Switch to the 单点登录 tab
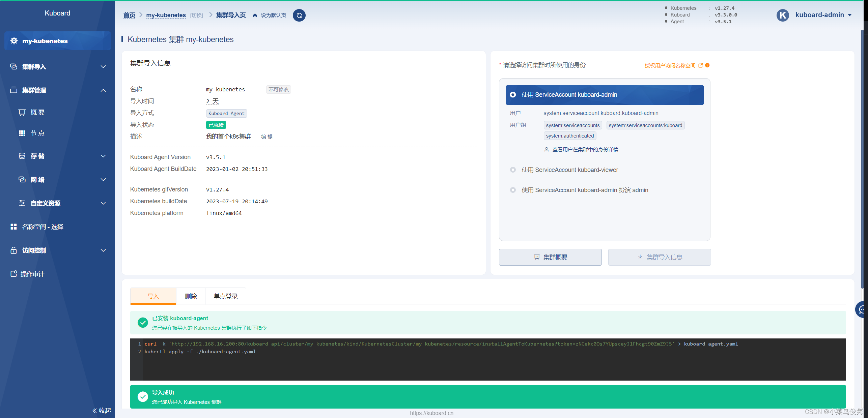Viewport: 868px width, 418px height. coord(226,296)
